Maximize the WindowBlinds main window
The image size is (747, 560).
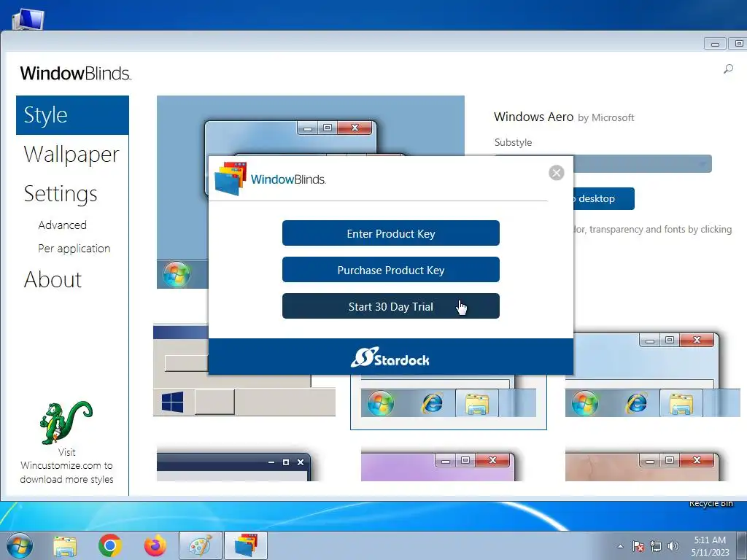[738, 43]
